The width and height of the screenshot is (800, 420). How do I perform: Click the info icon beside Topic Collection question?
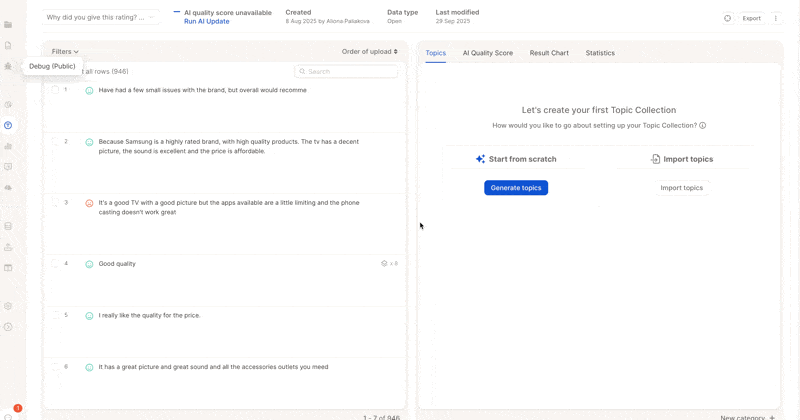pyautogui.click(x=703, y=126)
